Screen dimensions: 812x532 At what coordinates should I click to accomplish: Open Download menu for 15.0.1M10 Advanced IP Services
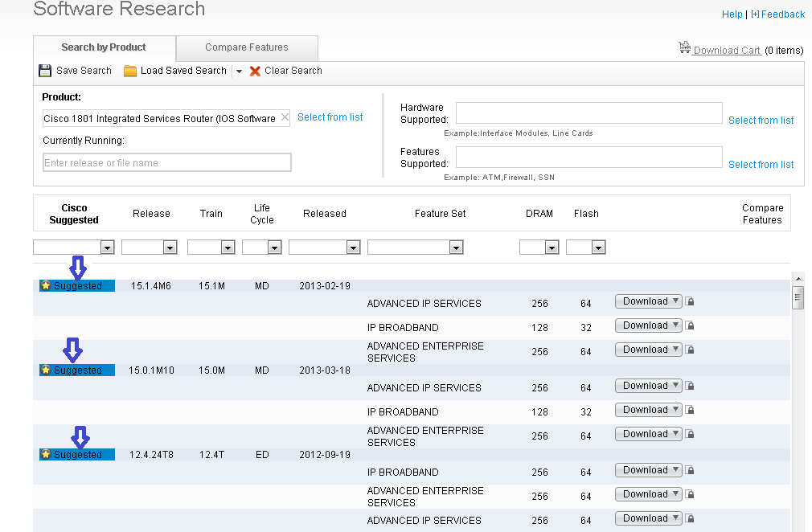pyautogui.click(x=648, y=386)
